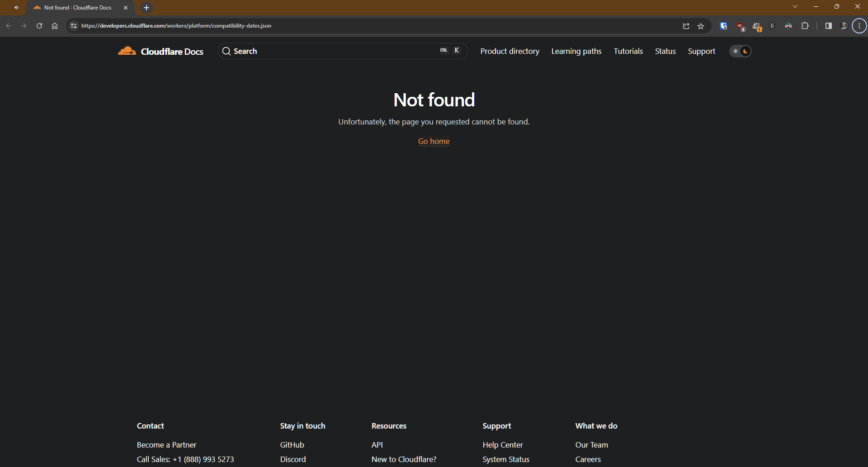868x467 pixels.
Task: Open the Learning paths nav item
Action: [576, 51]
